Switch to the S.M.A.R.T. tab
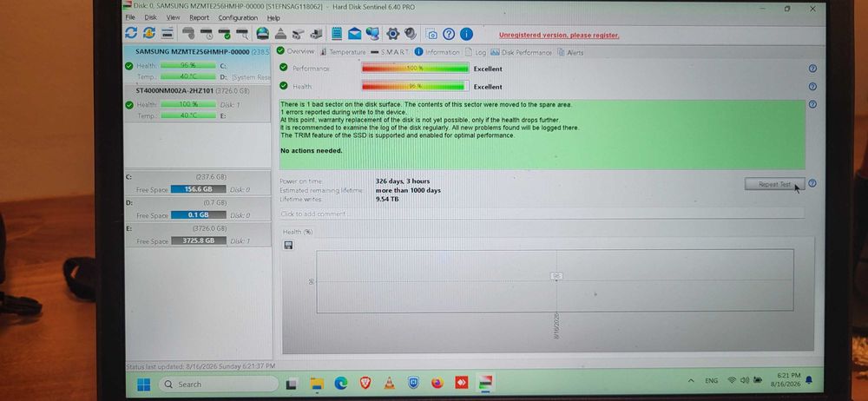This screenshot has height=401, width=868. click(x=391, y=52)
